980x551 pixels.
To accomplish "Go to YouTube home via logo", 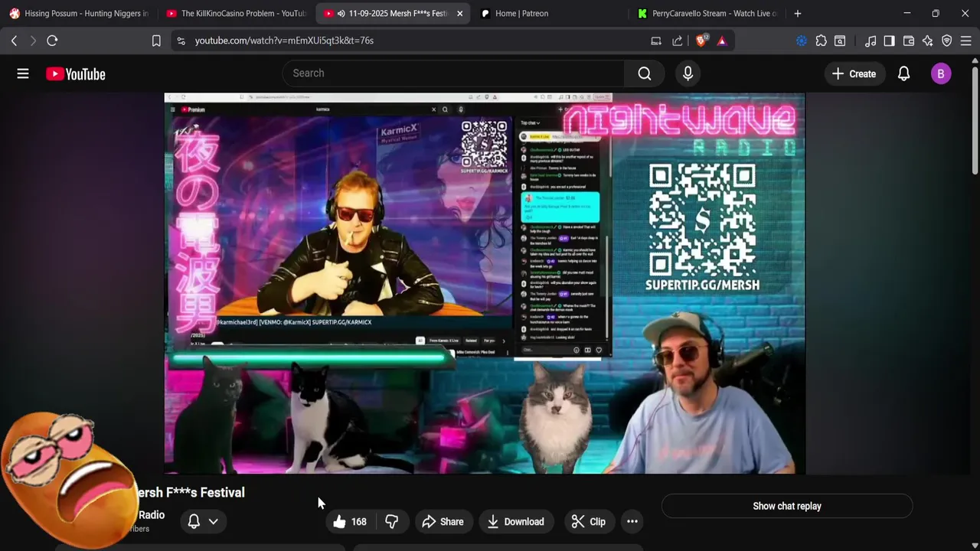I will 75,73.
